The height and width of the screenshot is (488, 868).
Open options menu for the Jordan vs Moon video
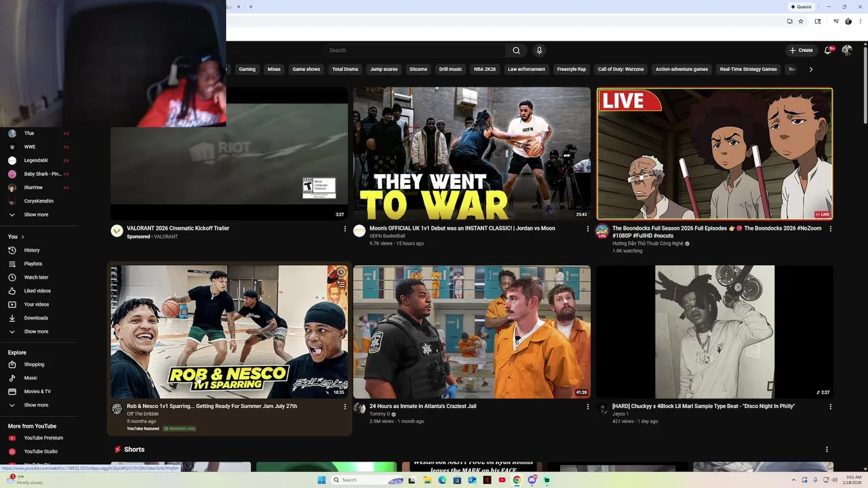pyautogui.click(x=587, y=229)
